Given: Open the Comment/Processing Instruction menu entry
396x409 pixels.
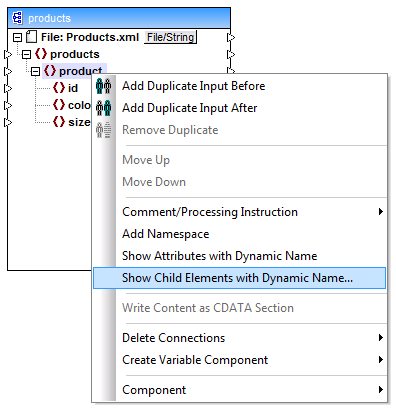Looking at the screenshot, I should coord(240,212).
